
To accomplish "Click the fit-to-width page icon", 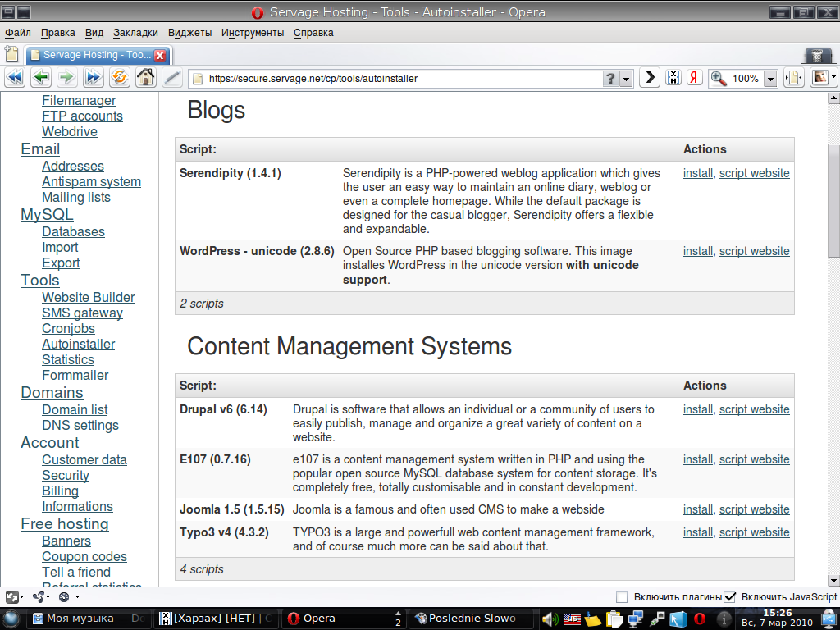I will tap(794, 78).
